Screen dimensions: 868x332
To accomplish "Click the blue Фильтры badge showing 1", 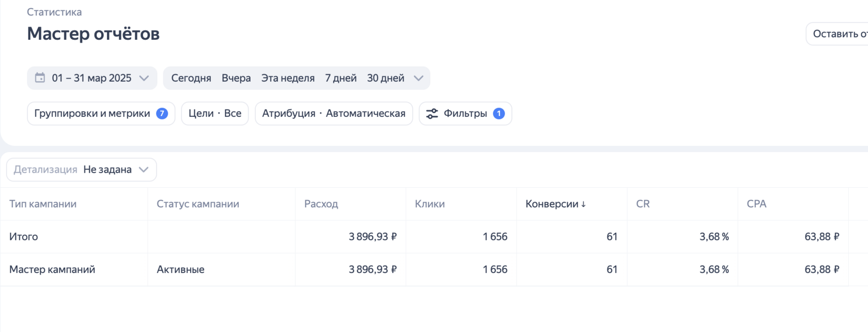I will pos(499,114).
